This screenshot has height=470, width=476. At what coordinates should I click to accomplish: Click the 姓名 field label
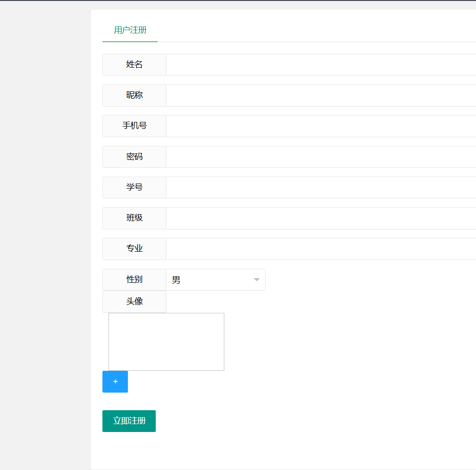[x=134, y=64]
